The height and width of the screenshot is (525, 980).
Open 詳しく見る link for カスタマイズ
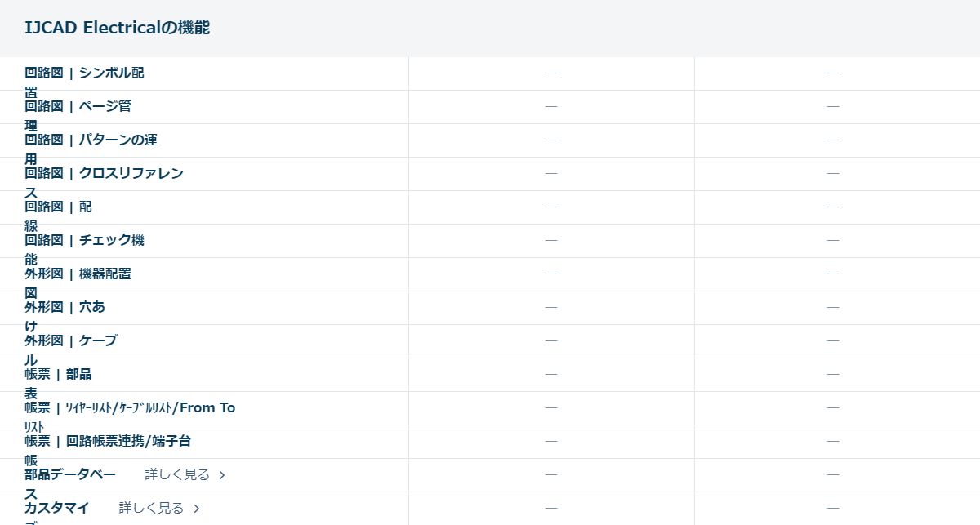[151, 508]
